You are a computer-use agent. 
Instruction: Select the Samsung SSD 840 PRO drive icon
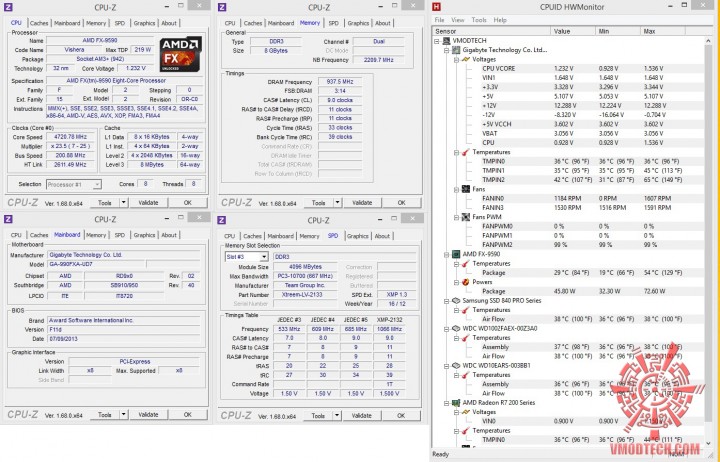(x=456, y=301)
